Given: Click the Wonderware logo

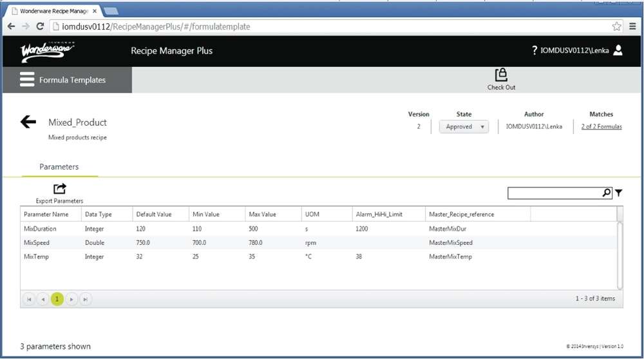Looking at the screenshot, I should pyautogui.click(x=47, y=52).
